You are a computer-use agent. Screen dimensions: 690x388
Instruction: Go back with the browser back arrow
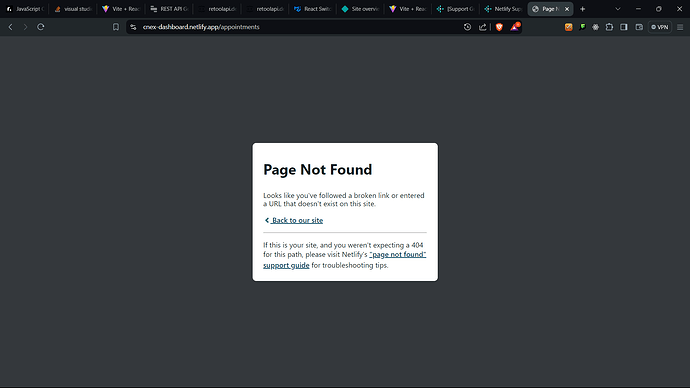[11, 27]
